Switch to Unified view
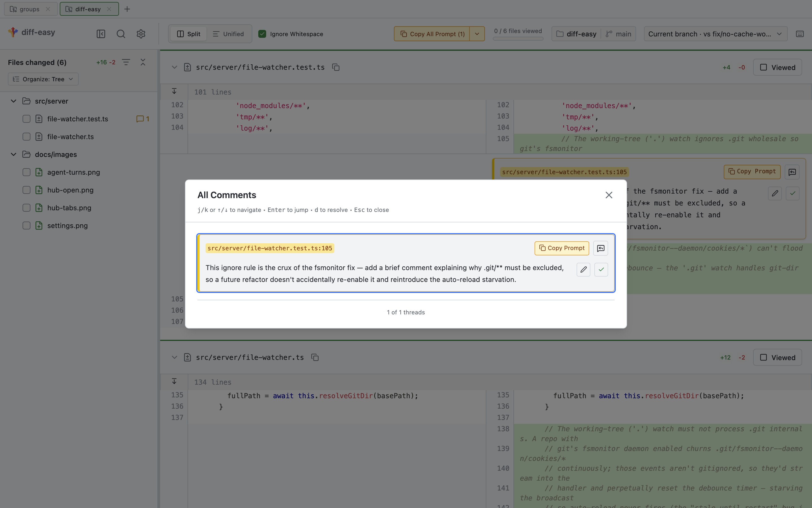This screenshot has width=812, height=508. [x=228, y=34]
